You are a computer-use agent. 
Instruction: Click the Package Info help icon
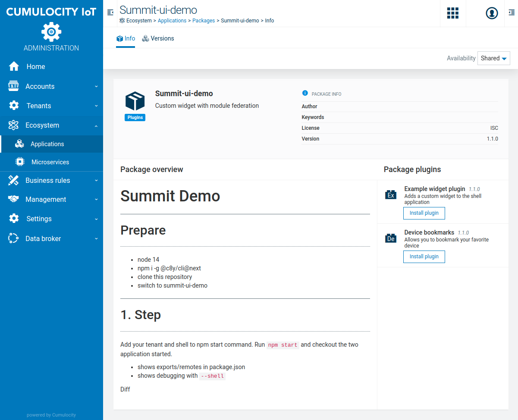[x=305, y=93]
